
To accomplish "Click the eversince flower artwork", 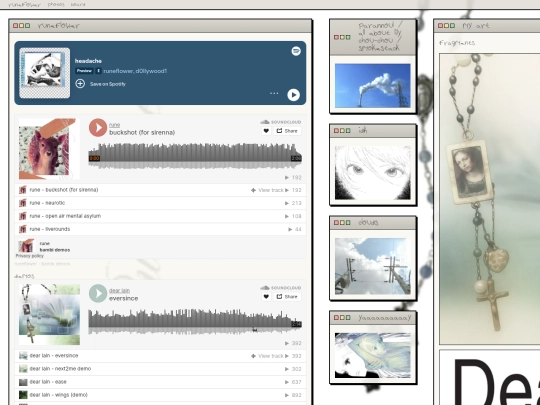I will click(x=49, y=314).
